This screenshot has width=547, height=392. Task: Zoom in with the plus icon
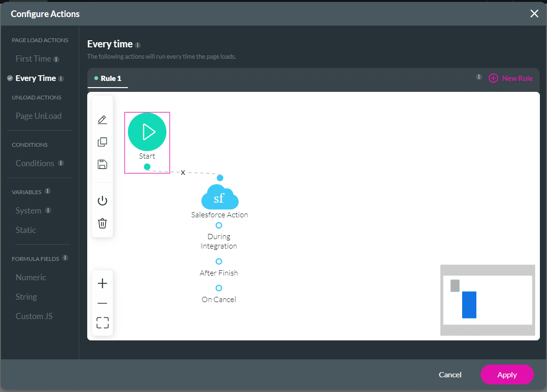(x=102, y=283)
